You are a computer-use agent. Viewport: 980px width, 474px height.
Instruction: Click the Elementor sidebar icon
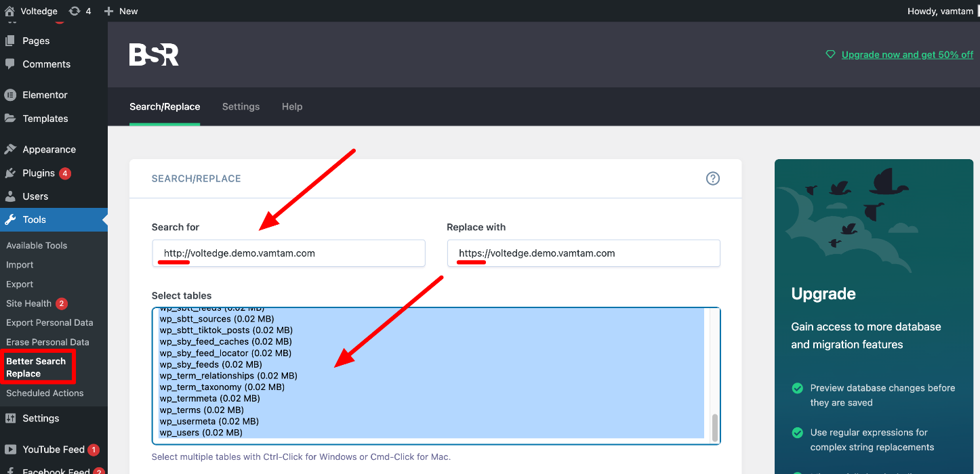point(10,95)
